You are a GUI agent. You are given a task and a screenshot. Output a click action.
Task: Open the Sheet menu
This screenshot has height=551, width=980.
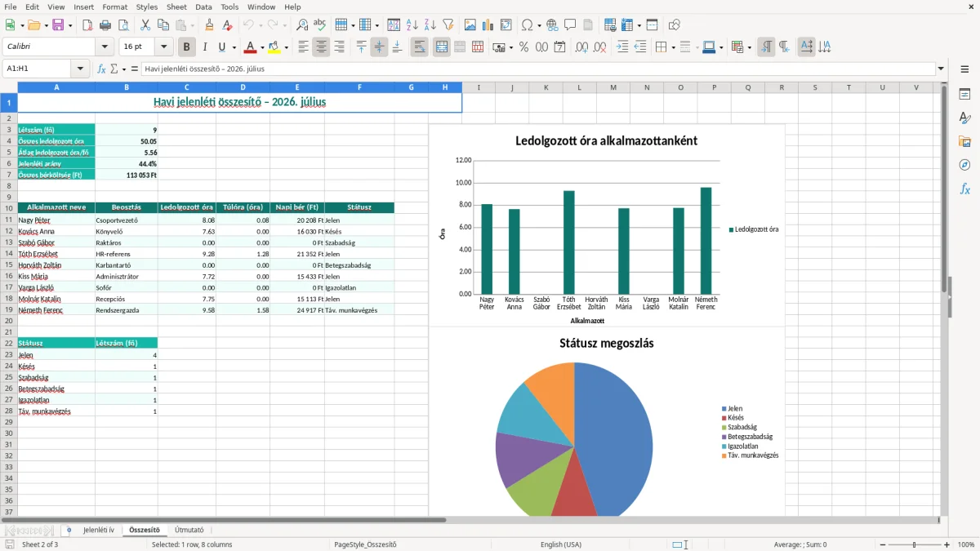tap(176, 7)
